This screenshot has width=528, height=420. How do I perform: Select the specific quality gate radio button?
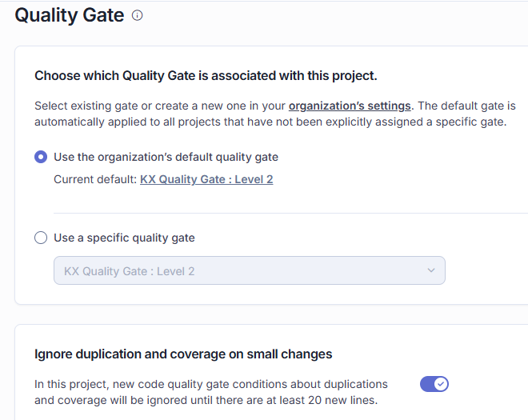click(x=41, y=238)
